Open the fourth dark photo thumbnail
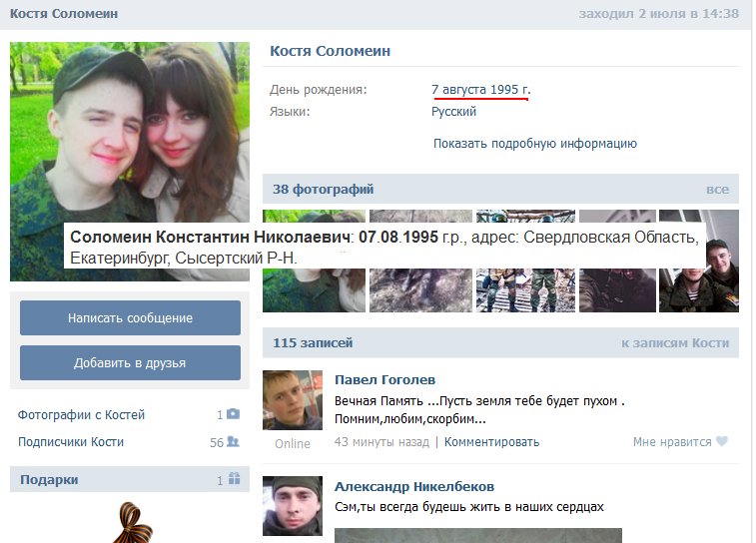Image resolution: width=756 pixels, height=543 pixels. click(617, 261)
